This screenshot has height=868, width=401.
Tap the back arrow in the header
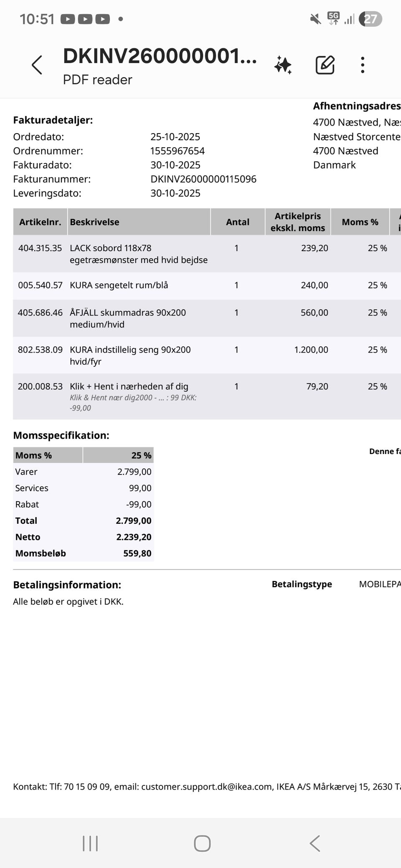pos(37,65)
